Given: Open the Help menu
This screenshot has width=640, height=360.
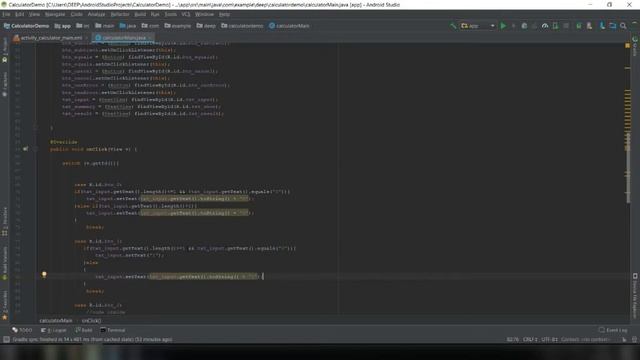Looking at the screenshot, I should [224, 14].
